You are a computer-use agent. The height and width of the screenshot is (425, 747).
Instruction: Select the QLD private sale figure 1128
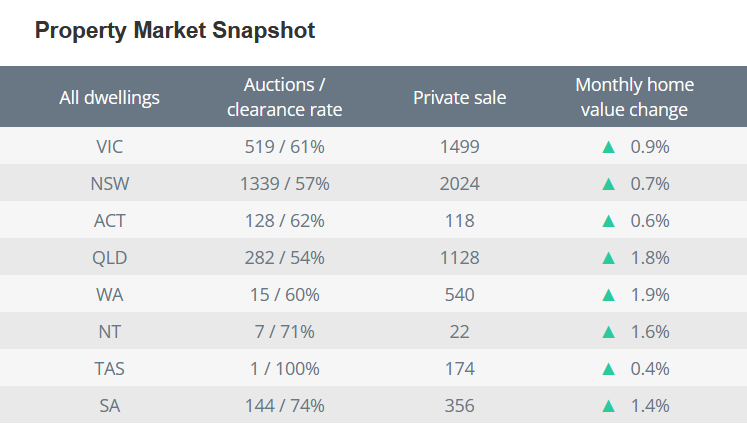[460, 258]
